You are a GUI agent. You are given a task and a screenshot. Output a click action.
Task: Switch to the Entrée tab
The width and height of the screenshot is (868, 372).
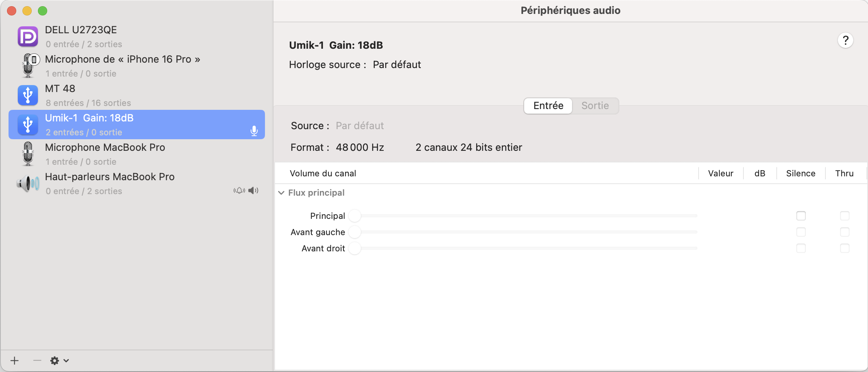coord(548,106)
